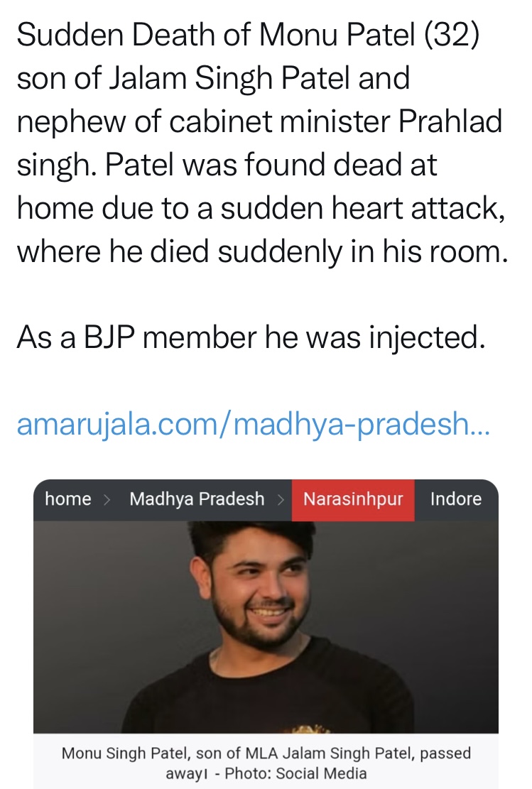Viewport: 532px width, 789px height.
Task: Select the highlighted Narasinhpur tab
Action: pyautogui.click(x=353, y=499)
